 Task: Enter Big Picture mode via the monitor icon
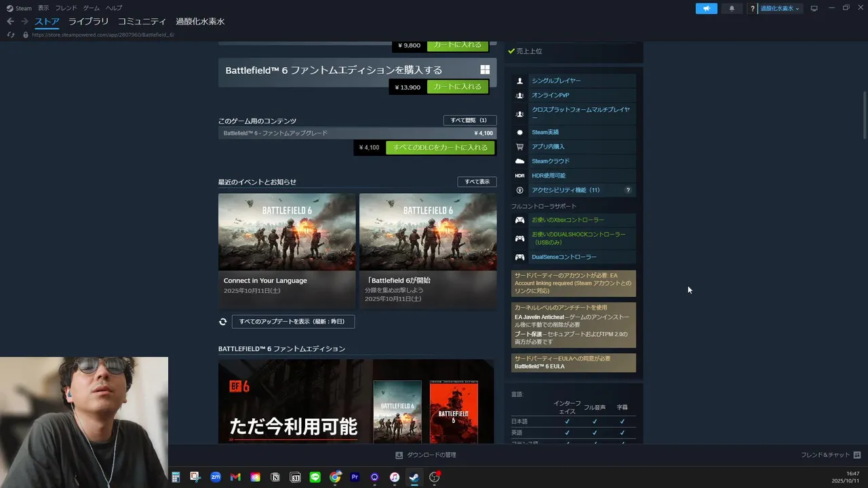(814, 8)
